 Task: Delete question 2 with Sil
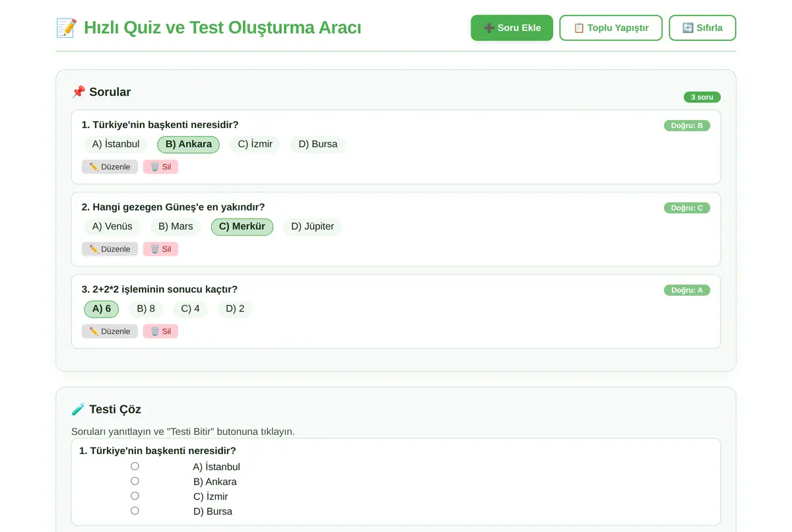[x=160, y=249]
